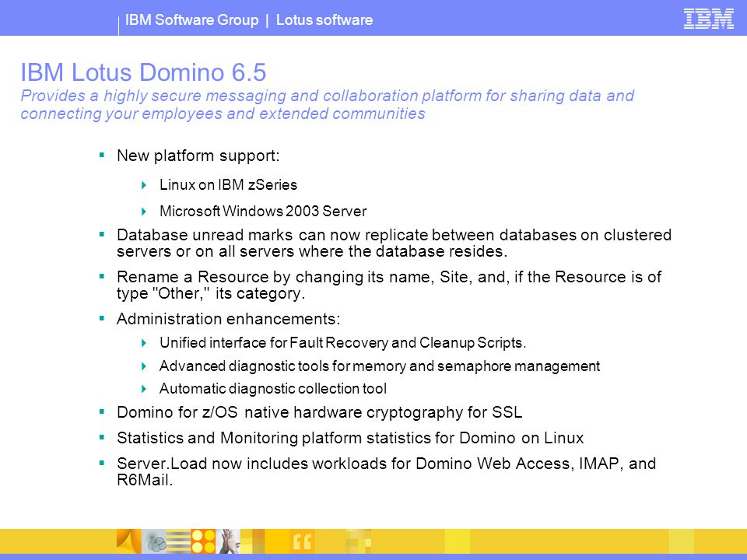Click the 'Statistics and Monitoring platform' bullet

350,438
